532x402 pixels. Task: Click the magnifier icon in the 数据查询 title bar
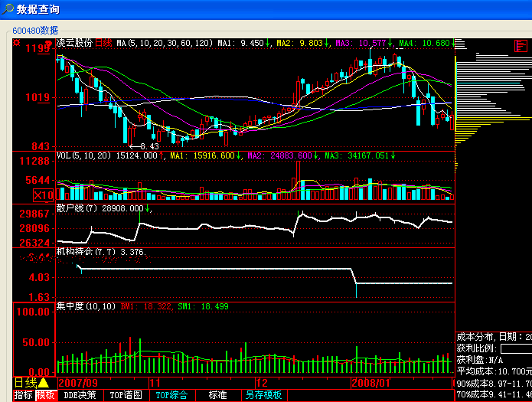click(x=7, y=9)
